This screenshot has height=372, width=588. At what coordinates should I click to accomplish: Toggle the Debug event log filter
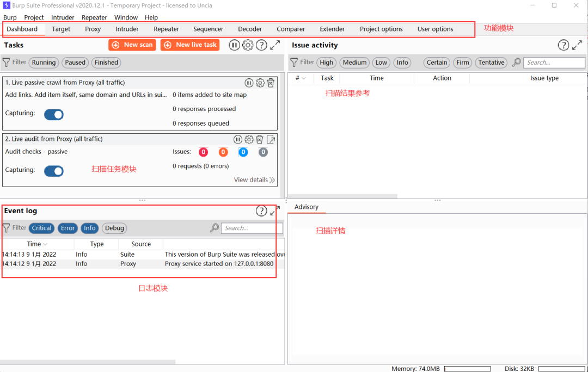click(x=114, y=228)
